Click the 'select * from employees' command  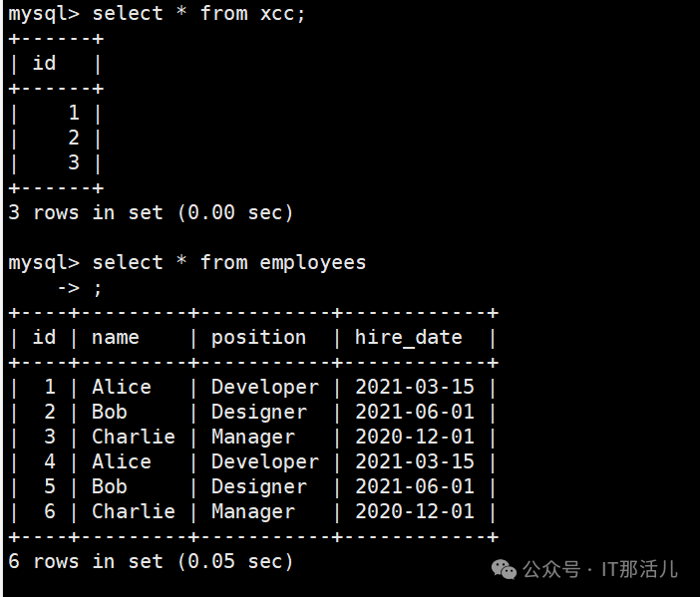(229, 263)
